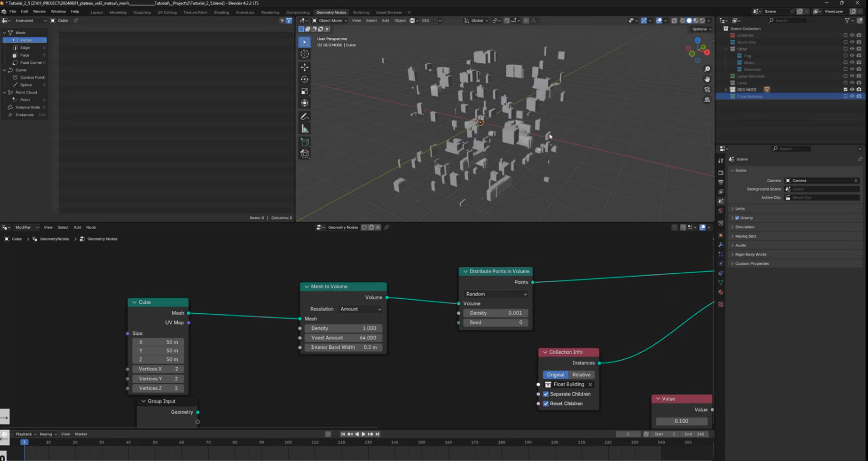Hide the Kyoto City collection eye icon
This screenshot has height=461, width=868.
click(x=852, y=42)
